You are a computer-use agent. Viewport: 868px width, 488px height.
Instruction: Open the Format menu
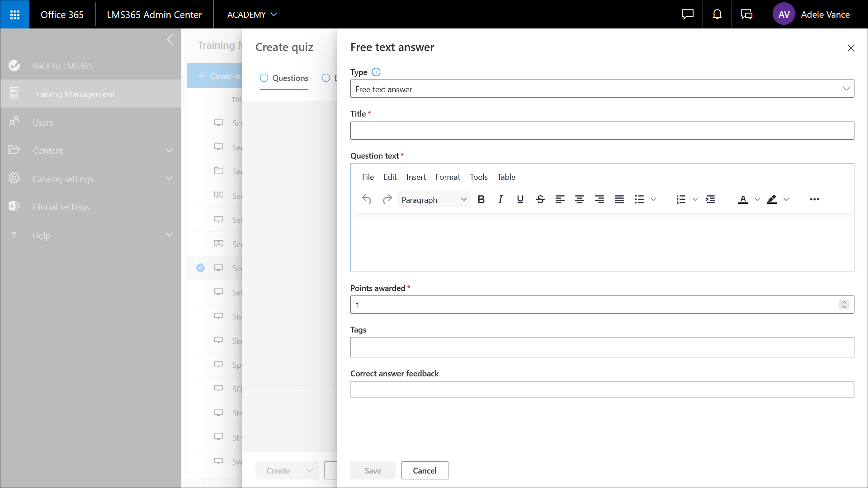[x=448, y=177]
